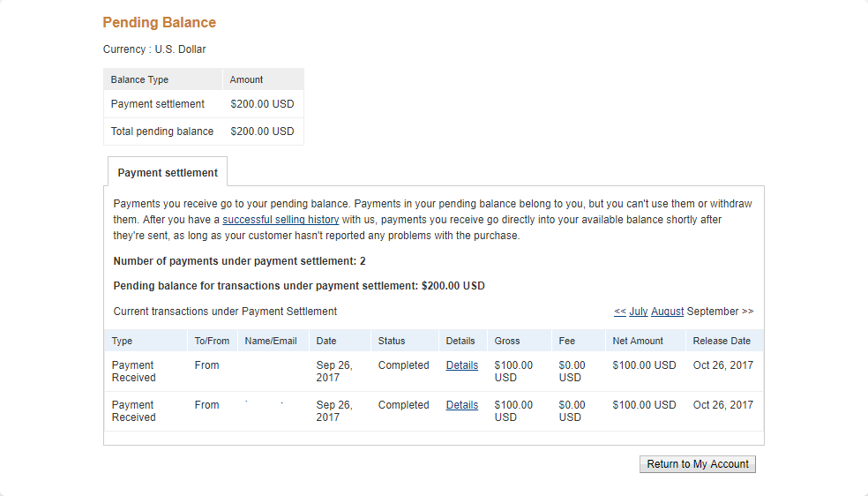The width and height of the screenshot is (868, 496).
Task: Click the >> next months arrow
Action: [747, 312]
